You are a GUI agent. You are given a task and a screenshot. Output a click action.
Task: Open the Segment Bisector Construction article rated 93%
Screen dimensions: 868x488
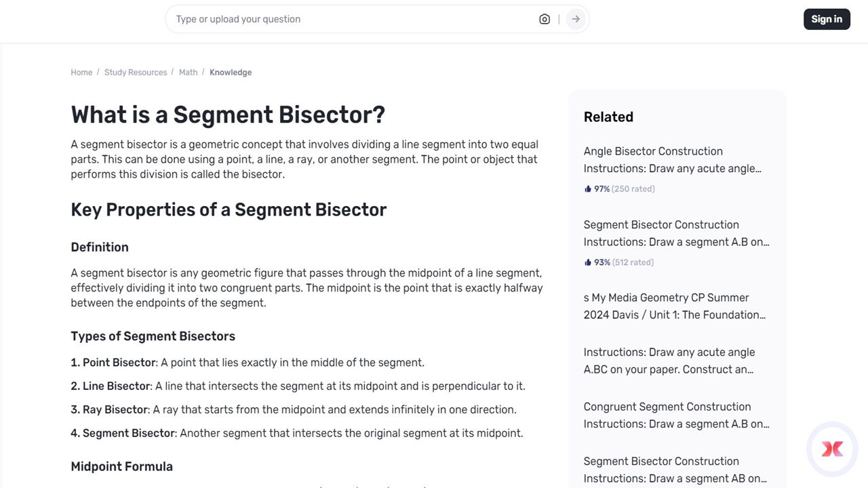676,233
